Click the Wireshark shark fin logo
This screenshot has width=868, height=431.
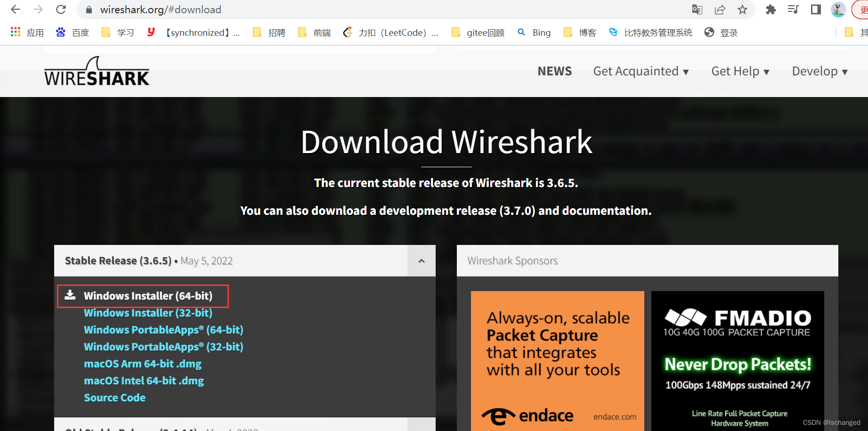(x=97, y=72)
